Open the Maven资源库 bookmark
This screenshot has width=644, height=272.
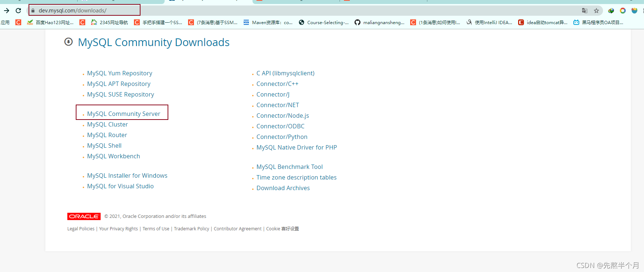(268, 23)
